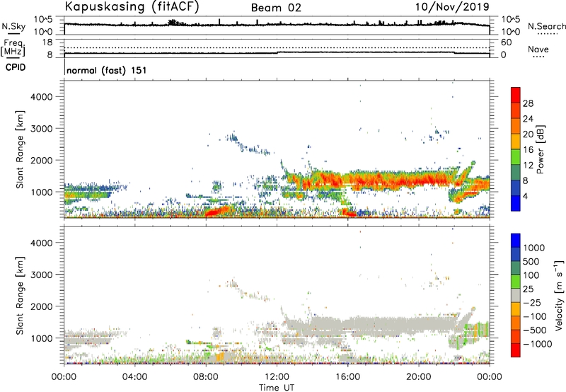The width and height of the screenshot is (566, 392).
Task: Click the 08:00 time tick label
Action: point(206,377)
